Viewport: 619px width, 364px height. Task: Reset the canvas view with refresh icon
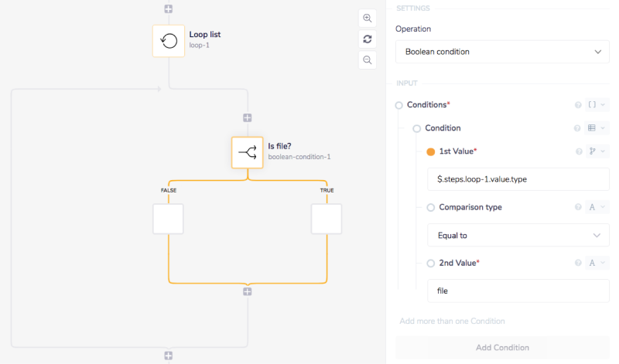coord(368,39)
